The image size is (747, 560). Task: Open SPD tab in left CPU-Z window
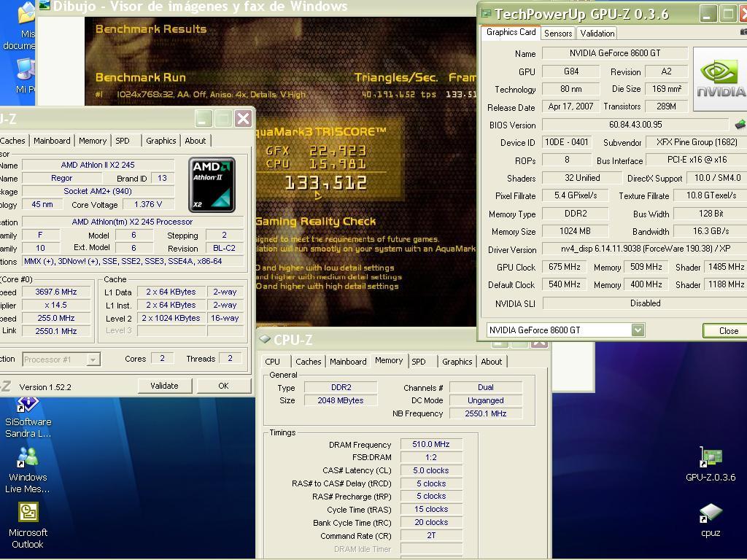(x=123, y=141)
